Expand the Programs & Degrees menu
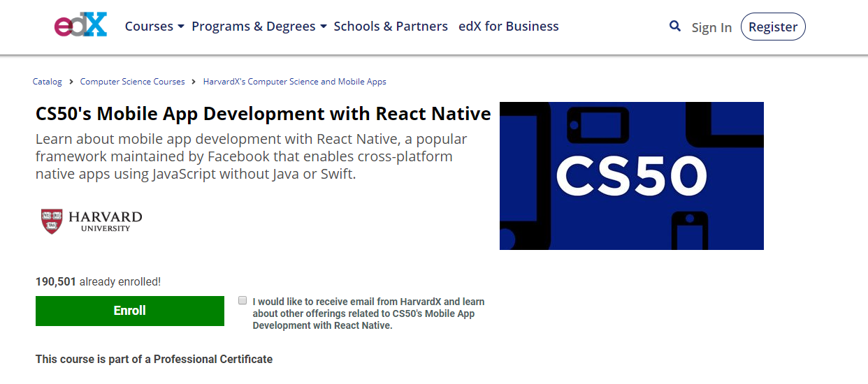Viewport: 868px width, 384px height. [259, 27]
